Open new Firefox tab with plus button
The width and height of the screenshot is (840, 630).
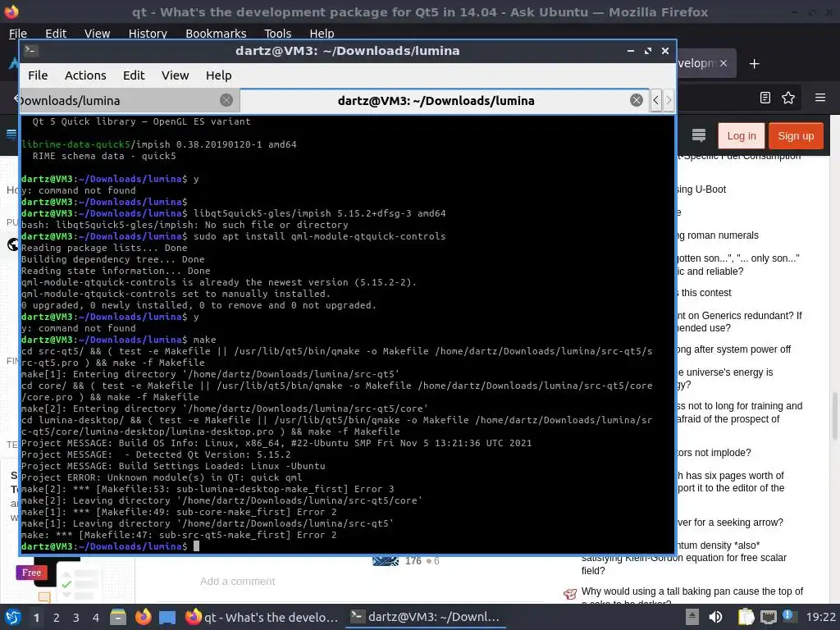[755, 64]
